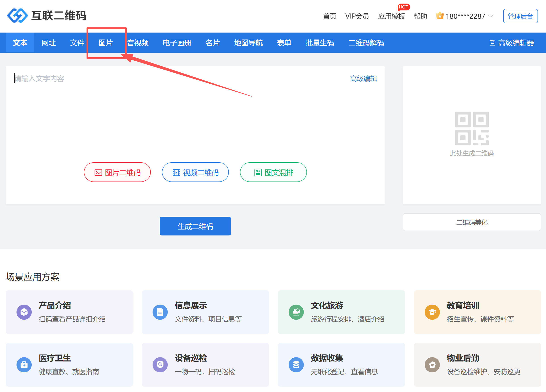Viewport: 546px width, 392px height.
Task: Switch to the 地图导航 tab
Action: (x=248, y=43)
